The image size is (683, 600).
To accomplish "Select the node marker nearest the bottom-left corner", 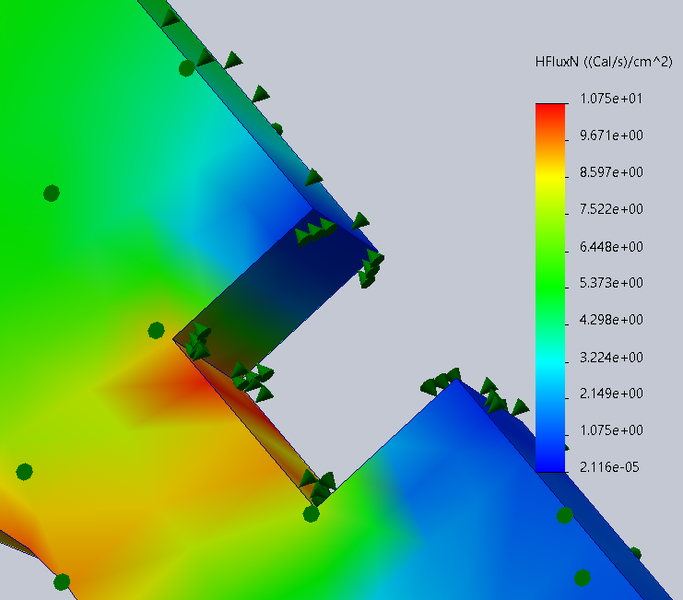I will point(61,581).
